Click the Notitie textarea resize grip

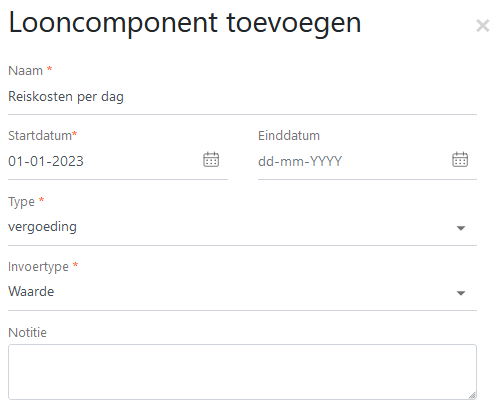(472, 395)
